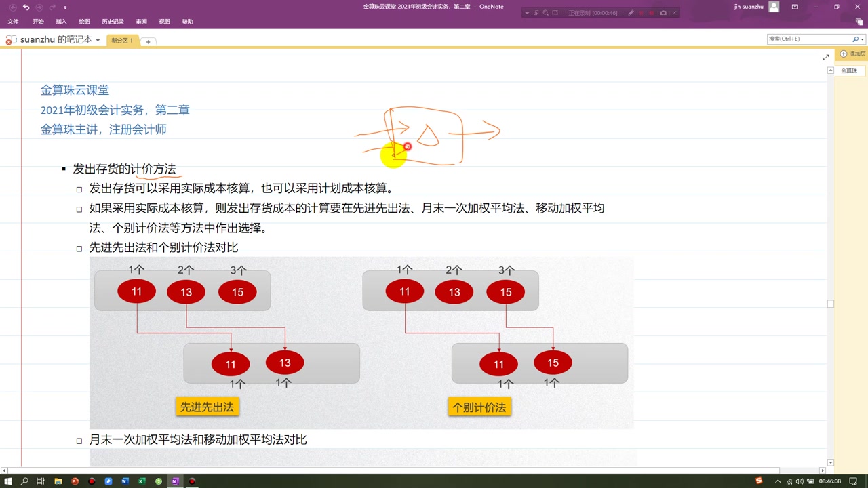The width and height of the screenshot is (868, 488).
Task: Click the taskbar search magnifier
Action: (24, 481)
